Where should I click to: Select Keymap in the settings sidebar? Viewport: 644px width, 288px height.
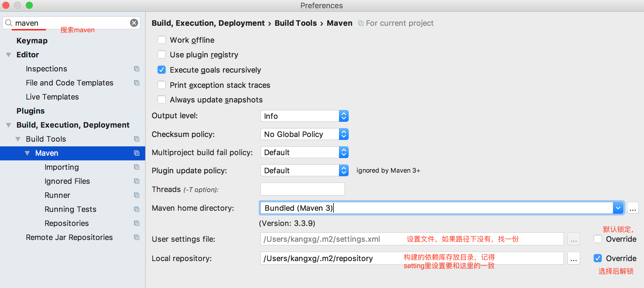tap(32, 40)
